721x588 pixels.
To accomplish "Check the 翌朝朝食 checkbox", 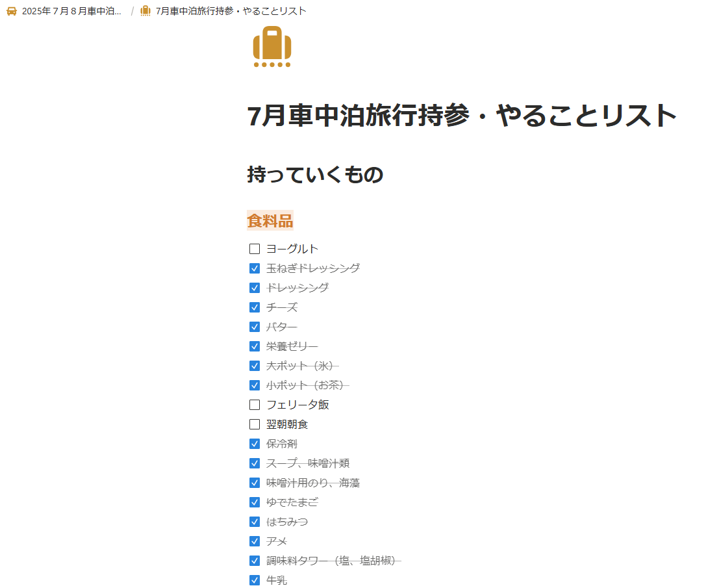I will pos(254,424).
